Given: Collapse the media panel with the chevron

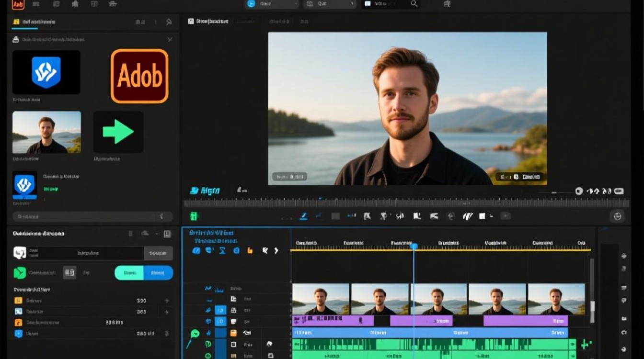Looking at the screenshot, I should click(x=170, y=39).
